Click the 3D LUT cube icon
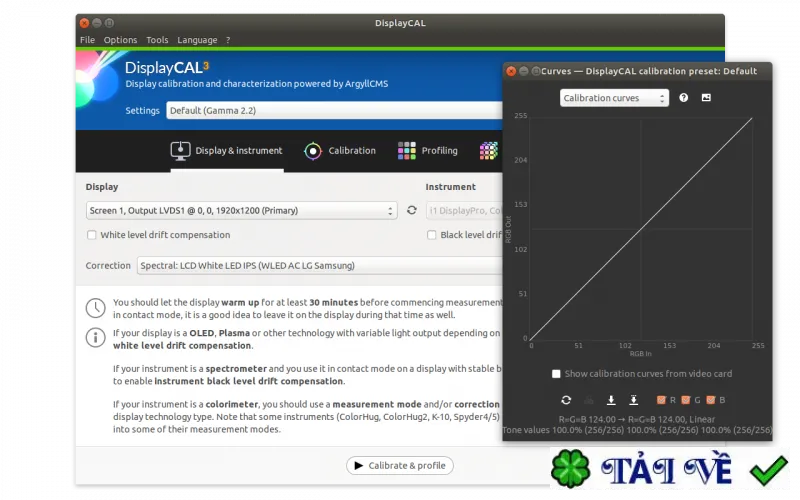The width and height of the screenshot is (800, 500). coord(488,151)
